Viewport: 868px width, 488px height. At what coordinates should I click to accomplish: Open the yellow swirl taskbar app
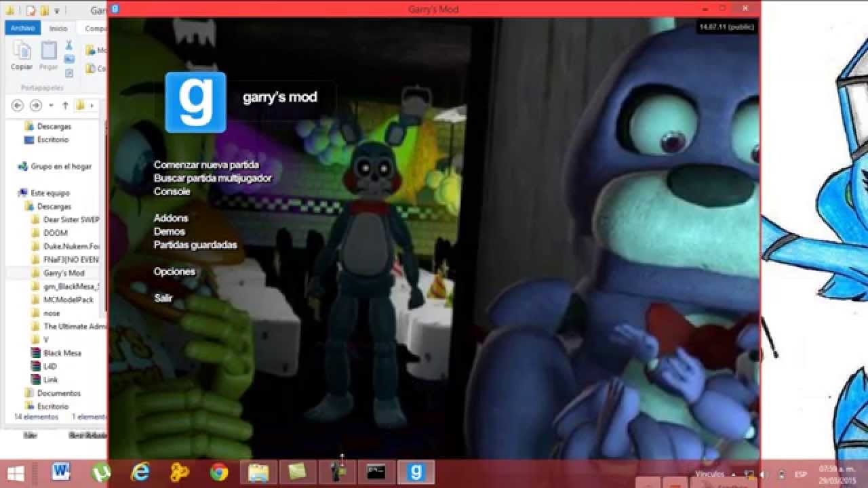click(180, 472)
